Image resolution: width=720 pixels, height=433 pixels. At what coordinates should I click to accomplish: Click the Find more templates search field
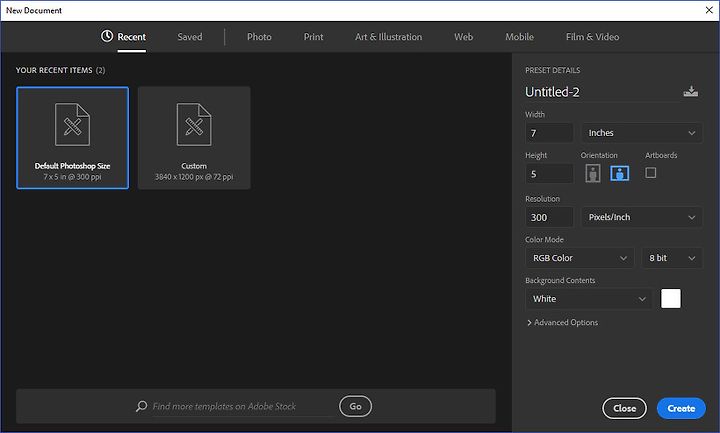tap(242, 406)
